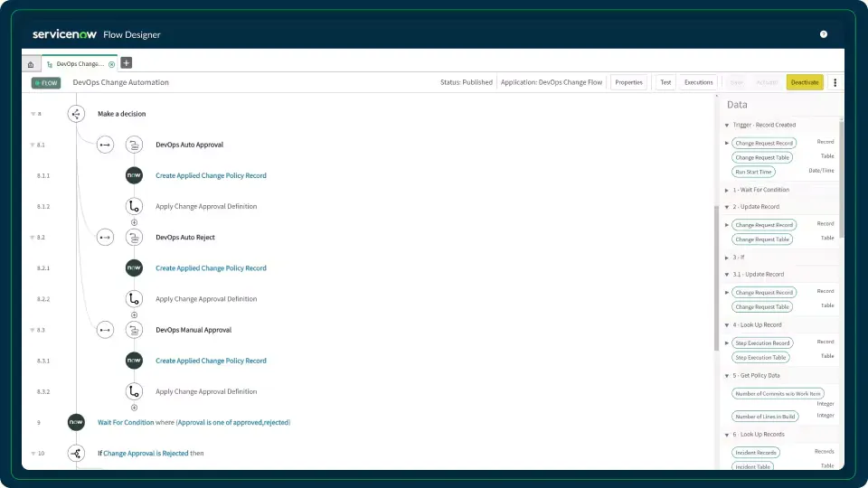Open Executions list

point(699,82)
